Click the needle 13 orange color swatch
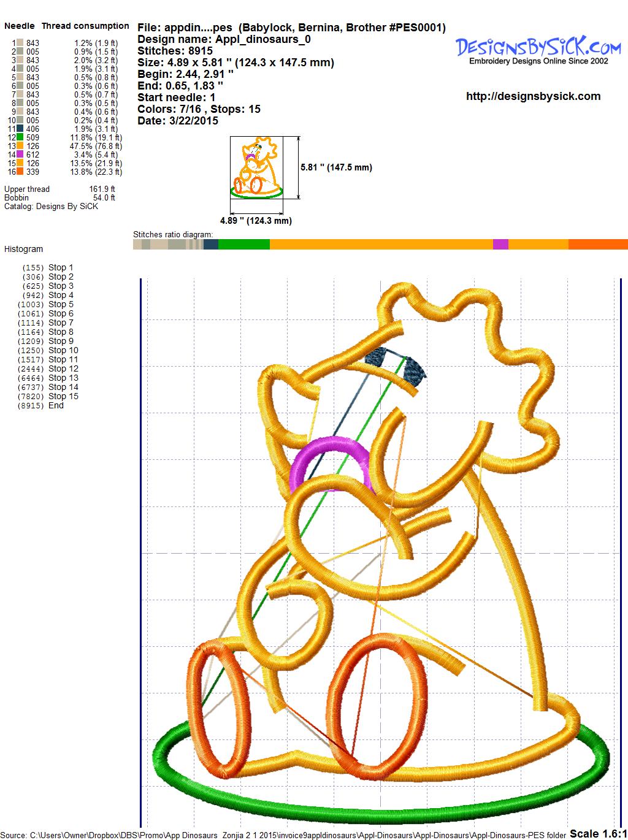The image size is (628, 840). click(20, 147)
